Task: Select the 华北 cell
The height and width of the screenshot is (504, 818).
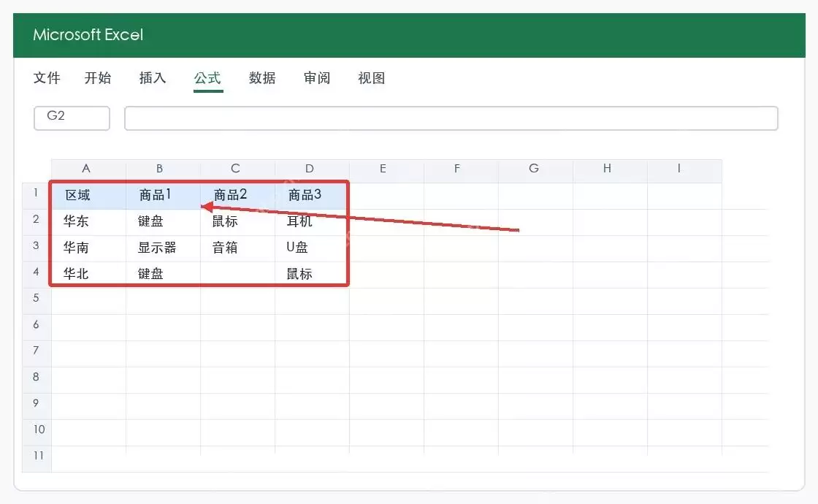Action: click(x=88, y=275)
